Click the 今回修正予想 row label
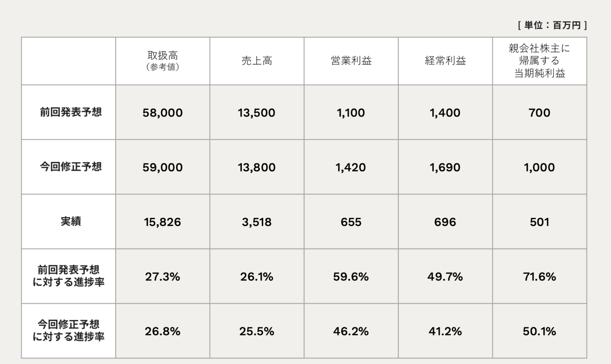 coord(71,167)
